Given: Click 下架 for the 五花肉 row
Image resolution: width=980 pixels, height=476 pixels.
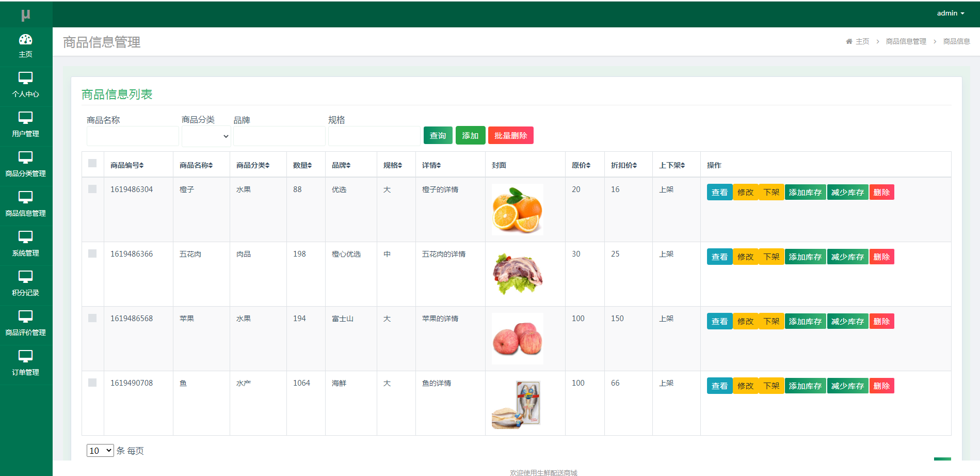Looking at the screenshot, I should tap(772, 257).
